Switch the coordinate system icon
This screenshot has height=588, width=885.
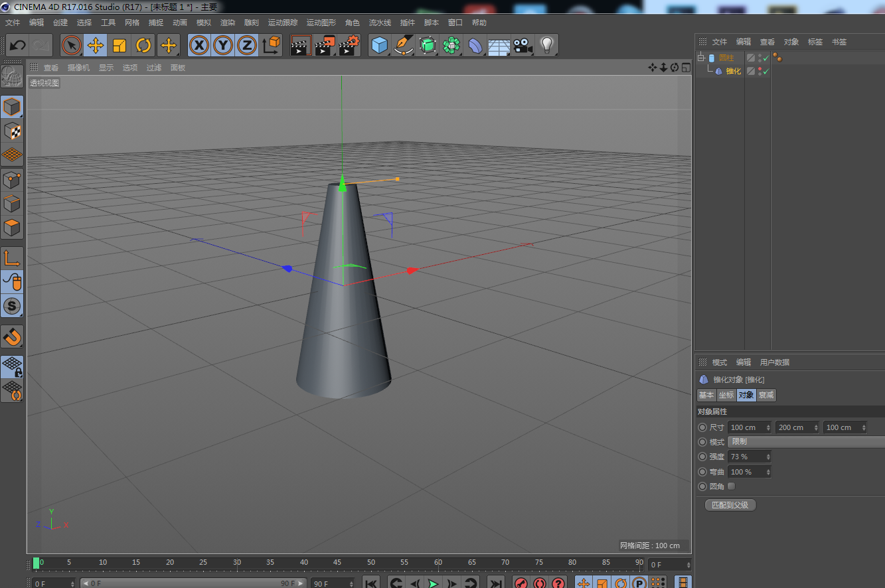[x=271, y=46]
